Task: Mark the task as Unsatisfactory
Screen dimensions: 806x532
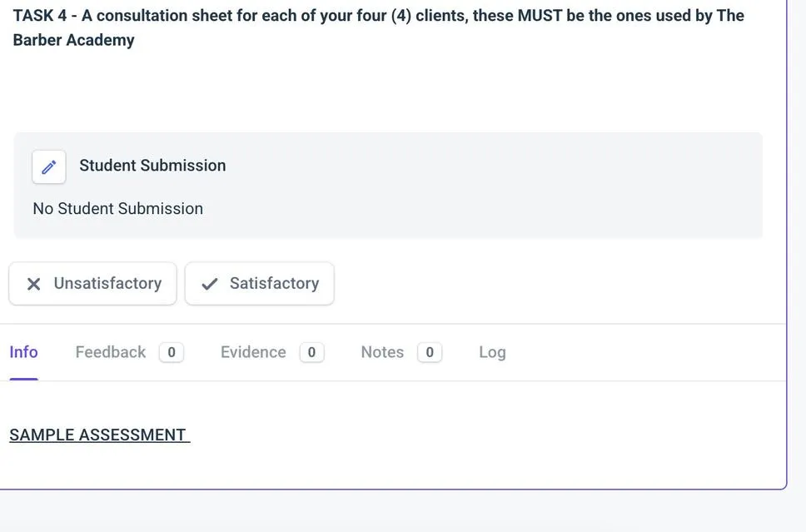Action: (92, 284)
